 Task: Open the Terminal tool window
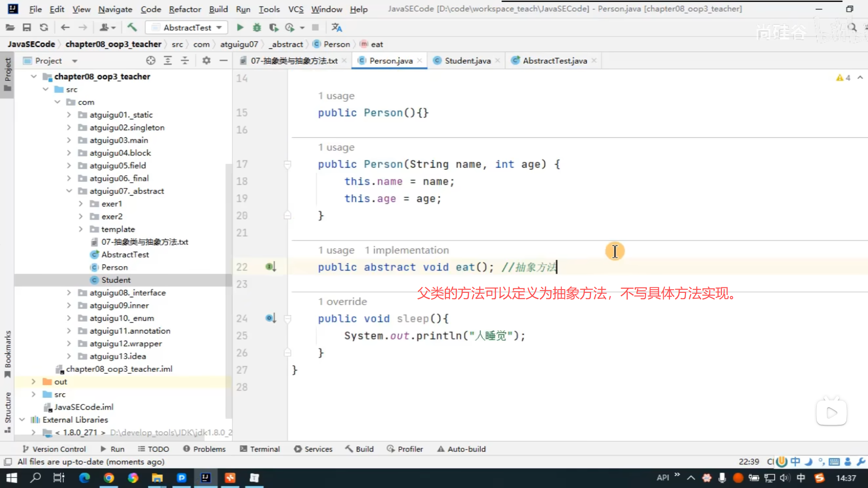coord(260,449)
